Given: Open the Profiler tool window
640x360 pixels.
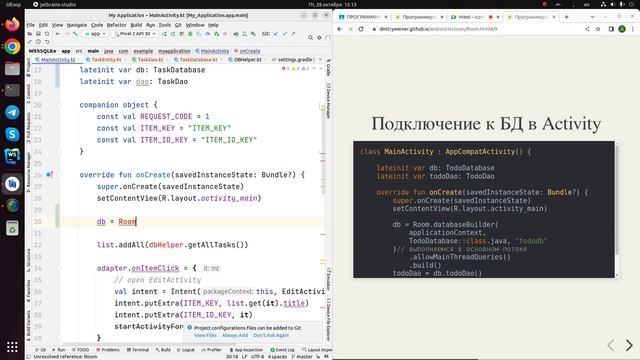Looking at the screenshot, I should (211, 350).
